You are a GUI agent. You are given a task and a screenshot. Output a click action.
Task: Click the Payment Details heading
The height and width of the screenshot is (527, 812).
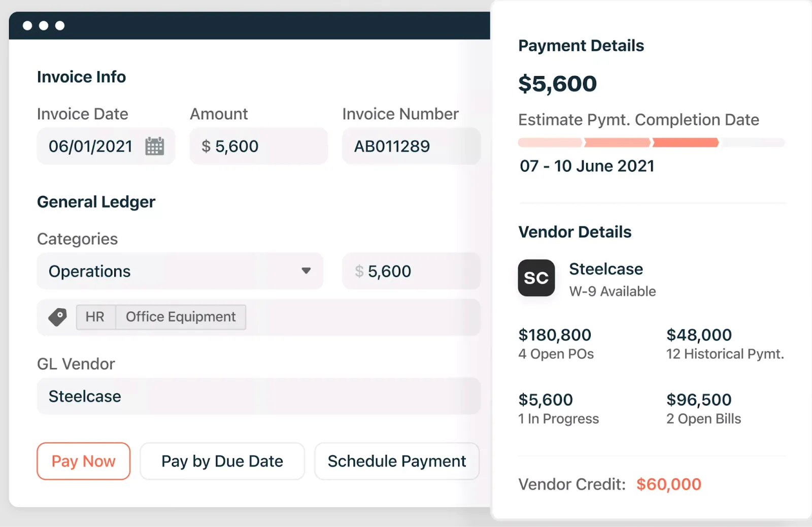pyautogui.click(x=581, y=46)
